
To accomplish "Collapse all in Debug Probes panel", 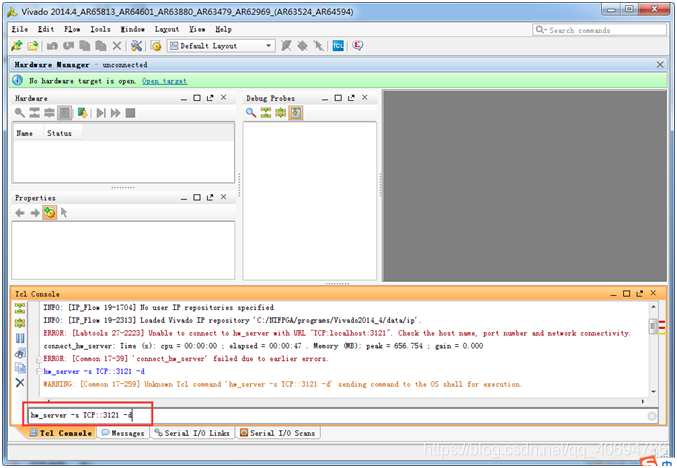I will [266, 113].
